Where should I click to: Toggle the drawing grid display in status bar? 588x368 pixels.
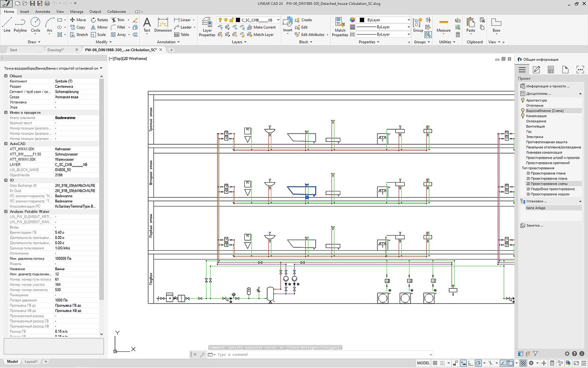coord(435,363)
